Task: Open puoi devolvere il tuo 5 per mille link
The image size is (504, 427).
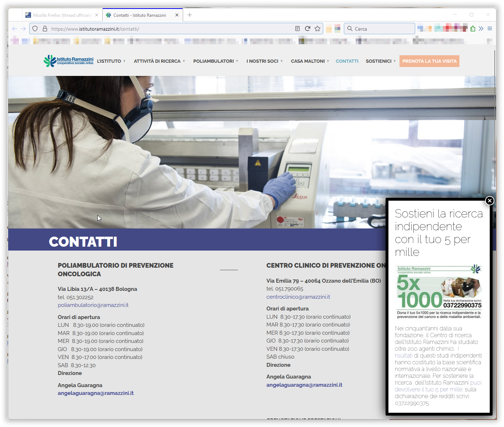Action: click(438, 386)
